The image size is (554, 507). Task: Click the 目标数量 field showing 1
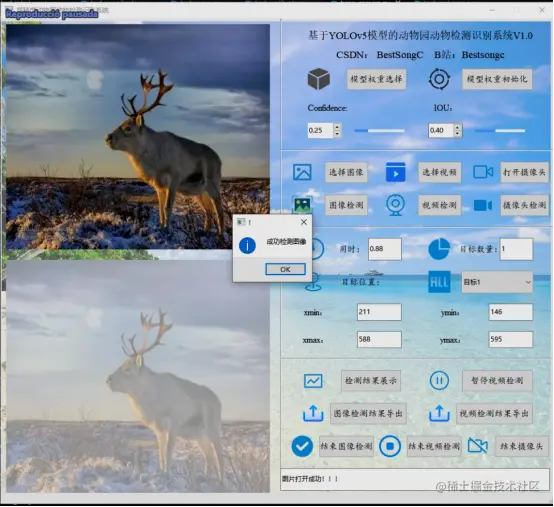[516, 249]
